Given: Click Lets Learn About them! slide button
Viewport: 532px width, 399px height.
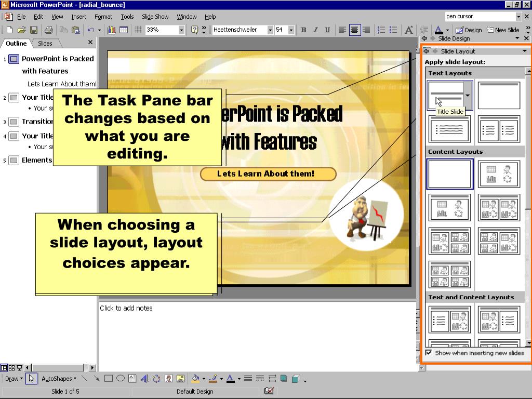Looking at the screenshot, I should click(268, 174).
